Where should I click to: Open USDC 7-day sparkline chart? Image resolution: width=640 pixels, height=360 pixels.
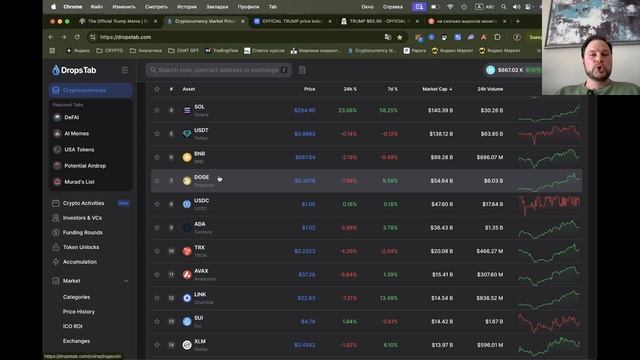point(549,205)
